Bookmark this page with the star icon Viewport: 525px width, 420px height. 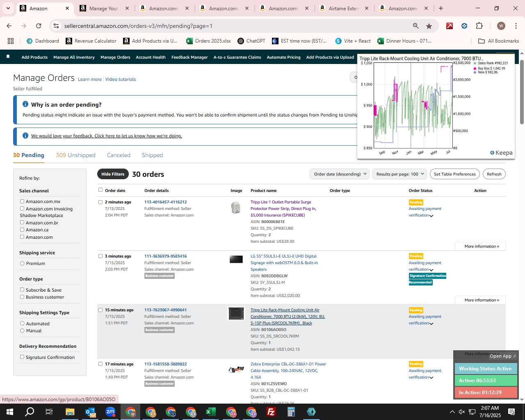[429, 26]
